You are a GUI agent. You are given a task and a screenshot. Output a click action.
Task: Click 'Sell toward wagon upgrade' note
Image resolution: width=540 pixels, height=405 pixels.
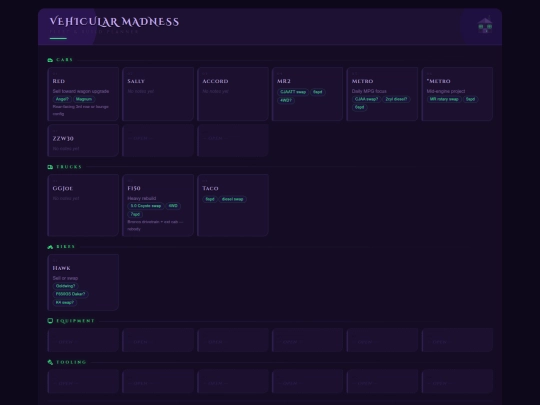point(81,91)
